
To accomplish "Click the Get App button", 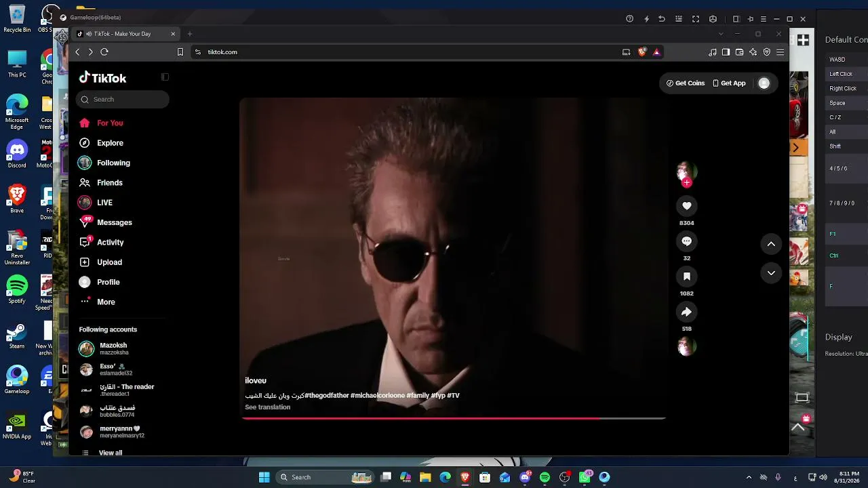I will tap(729, 83).
